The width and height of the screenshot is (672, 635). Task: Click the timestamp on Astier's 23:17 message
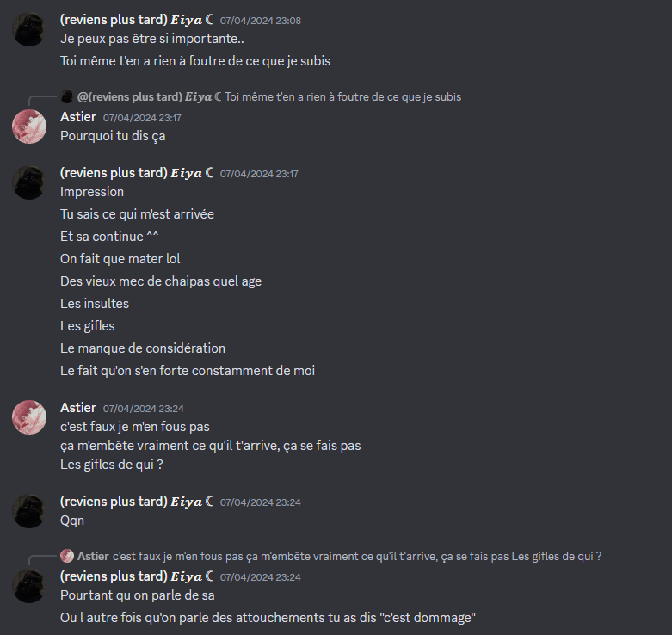click(142, 118)
